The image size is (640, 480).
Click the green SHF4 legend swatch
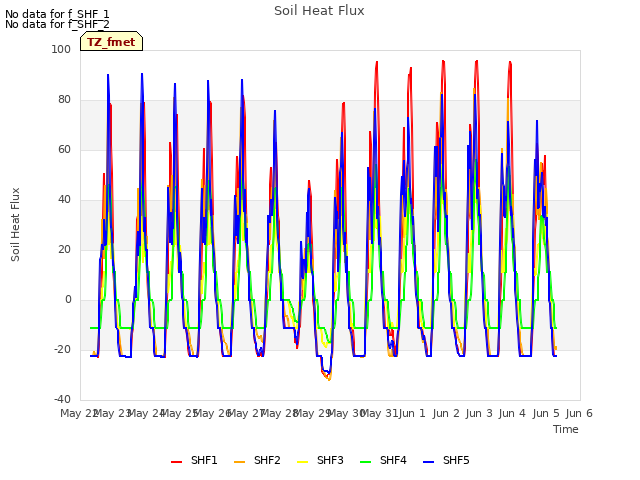click(x=366, y=462)
